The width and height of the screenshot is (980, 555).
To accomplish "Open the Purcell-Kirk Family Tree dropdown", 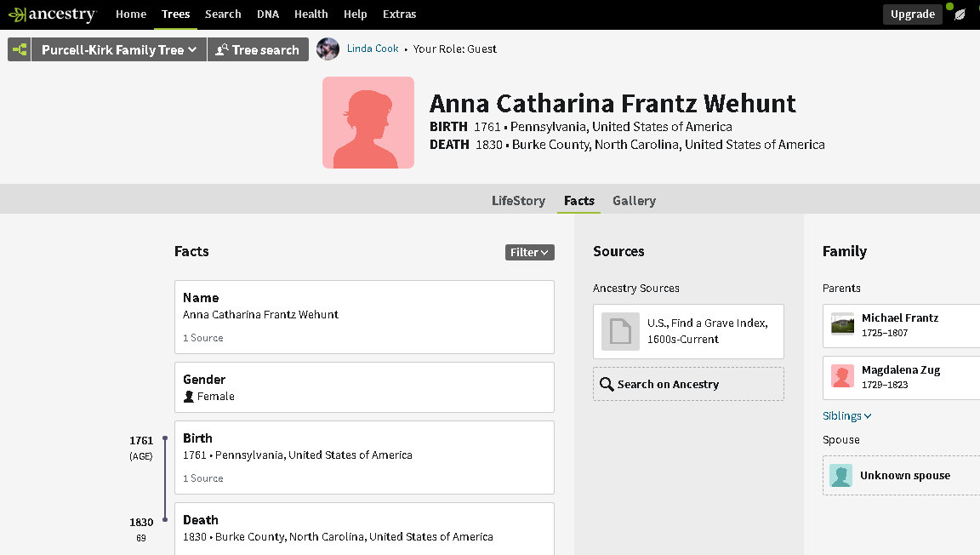I will click(x=119, y=50).
